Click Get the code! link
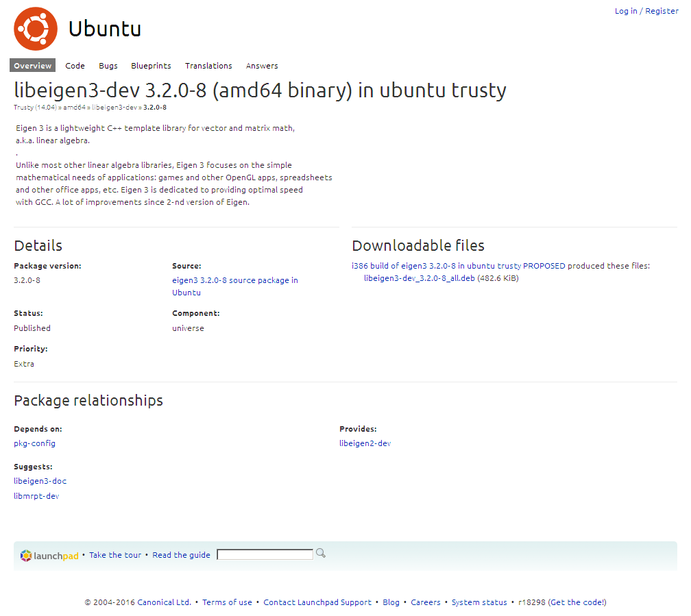Viewport: 691px width, 616px height. point(577,602)
